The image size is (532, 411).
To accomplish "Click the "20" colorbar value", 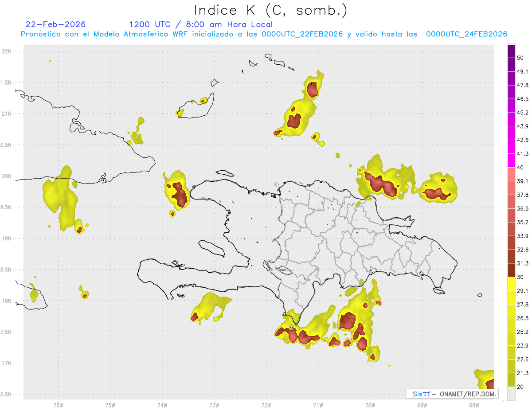I will coord(521,387).
